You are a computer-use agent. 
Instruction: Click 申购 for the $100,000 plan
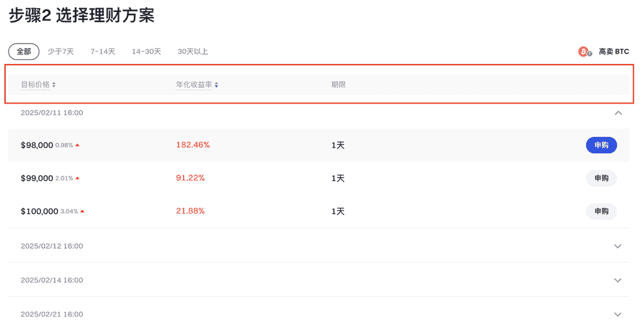coord(601,211)
